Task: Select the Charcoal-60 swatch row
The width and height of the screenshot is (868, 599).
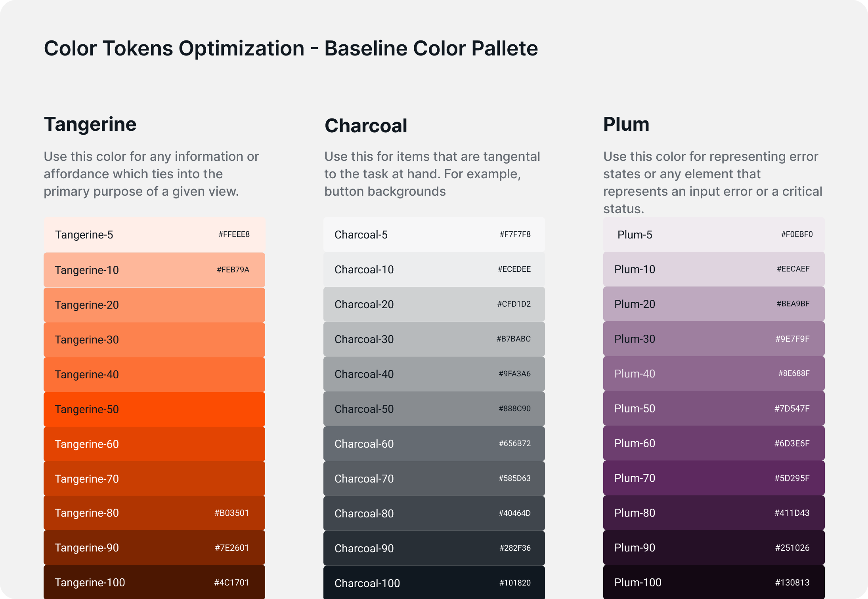Action: 434,444
